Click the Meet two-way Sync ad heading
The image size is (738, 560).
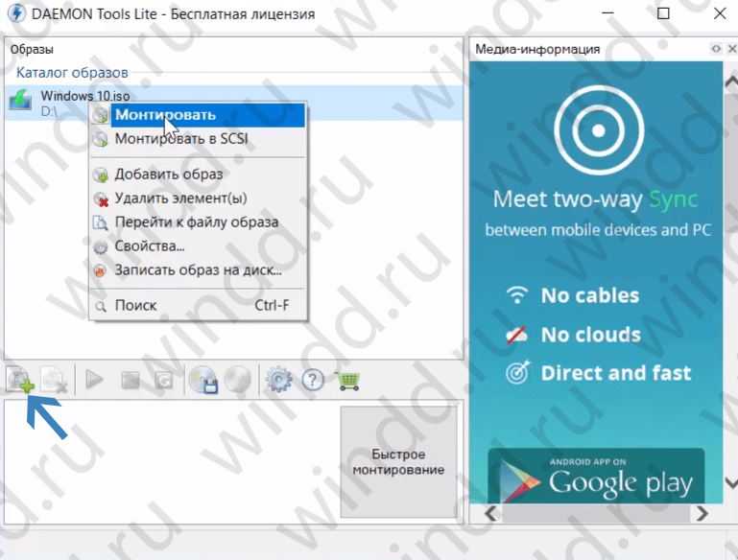point(595,199)
